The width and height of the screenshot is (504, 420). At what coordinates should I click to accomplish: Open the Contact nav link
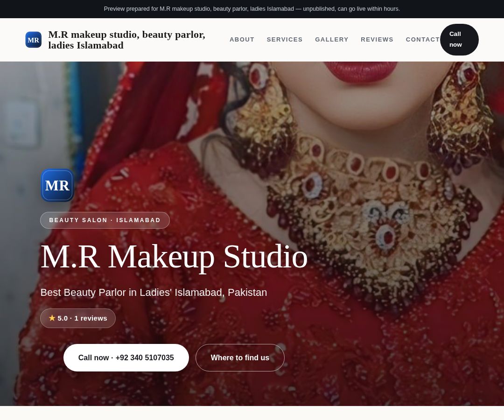pos(423,40)
